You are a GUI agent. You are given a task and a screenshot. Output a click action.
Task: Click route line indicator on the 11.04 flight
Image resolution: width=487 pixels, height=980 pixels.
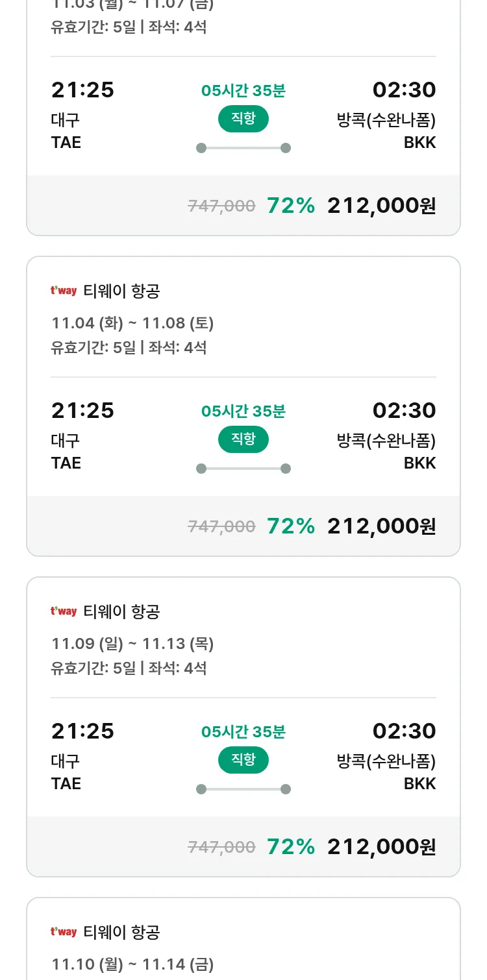point(243,469)
